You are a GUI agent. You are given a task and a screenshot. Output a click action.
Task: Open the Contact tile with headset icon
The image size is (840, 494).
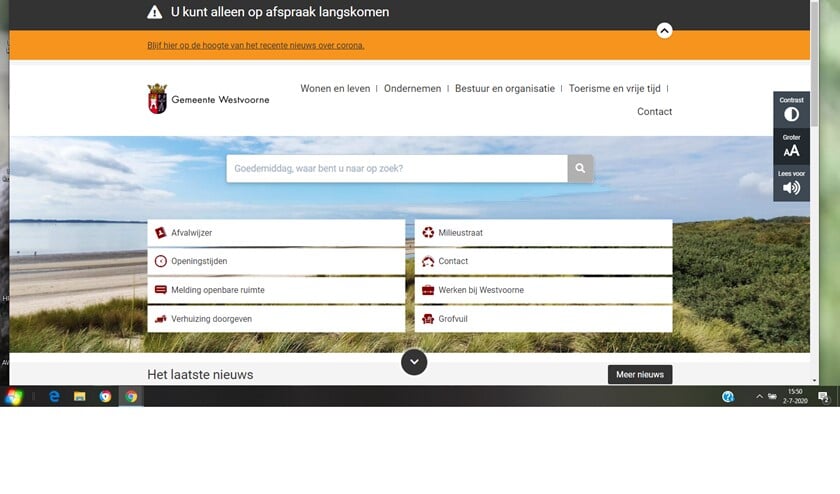pyautogui.click(x=543, y=261)
